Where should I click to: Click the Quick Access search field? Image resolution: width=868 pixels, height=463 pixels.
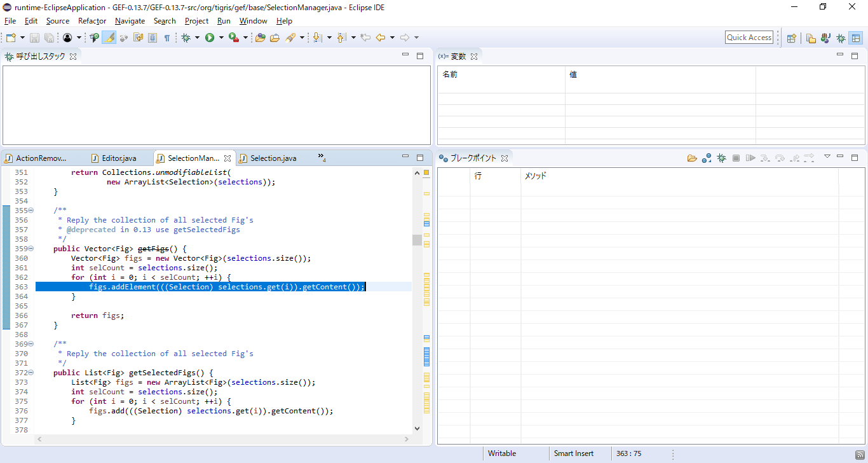pyautogui.click(x=749, y=38)
